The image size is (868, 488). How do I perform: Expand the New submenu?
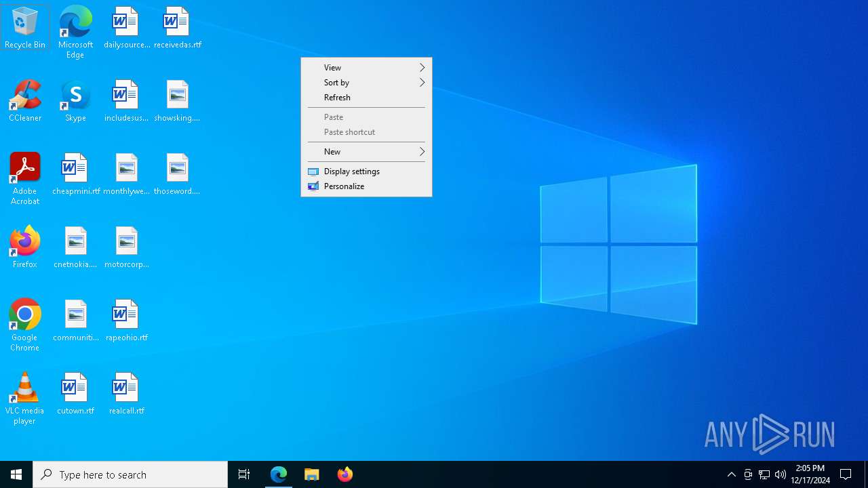(x=366, y=152)
